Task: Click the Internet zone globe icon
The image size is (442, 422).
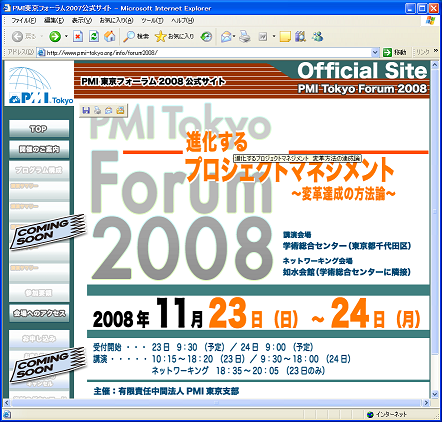Action: [x=370, y=414]
